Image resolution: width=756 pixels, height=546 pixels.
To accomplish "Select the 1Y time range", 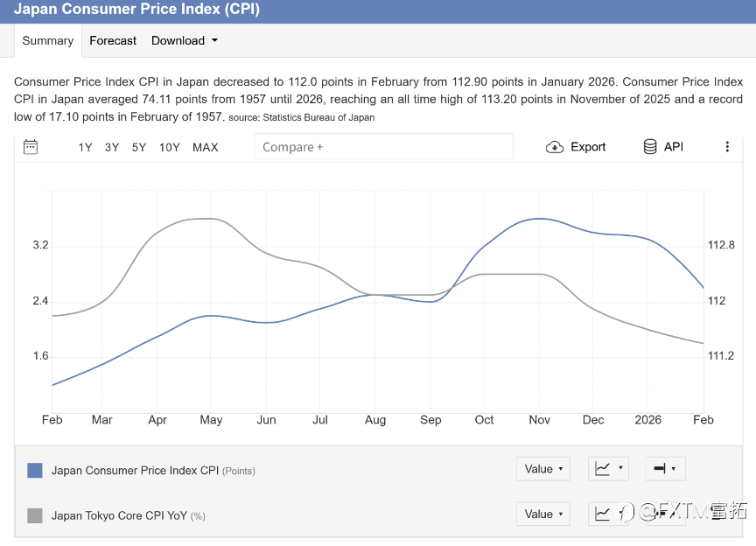I will [85, 147].
